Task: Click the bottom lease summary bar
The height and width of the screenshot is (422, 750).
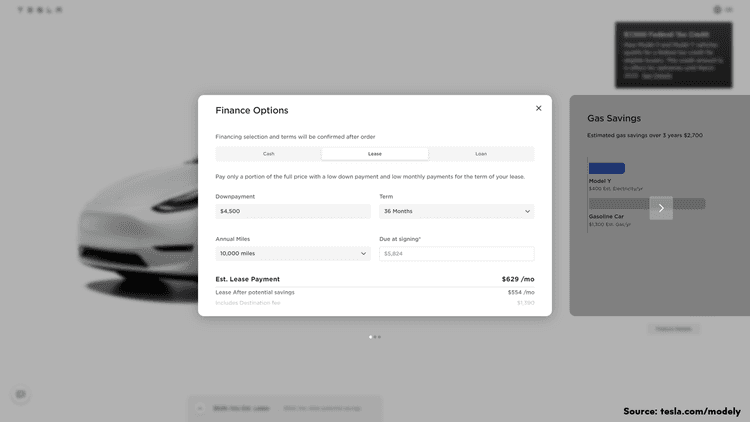Action: point(284,408)
